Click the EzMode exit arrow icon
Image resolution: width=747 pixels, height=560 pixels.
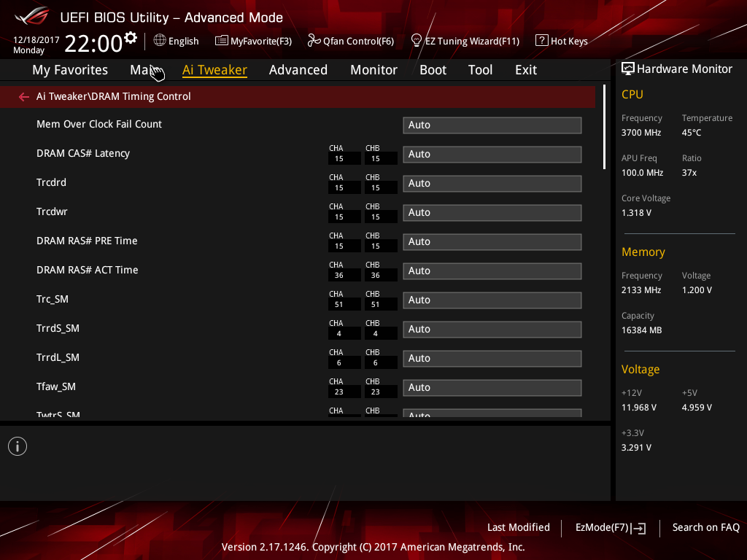point(639,528)
